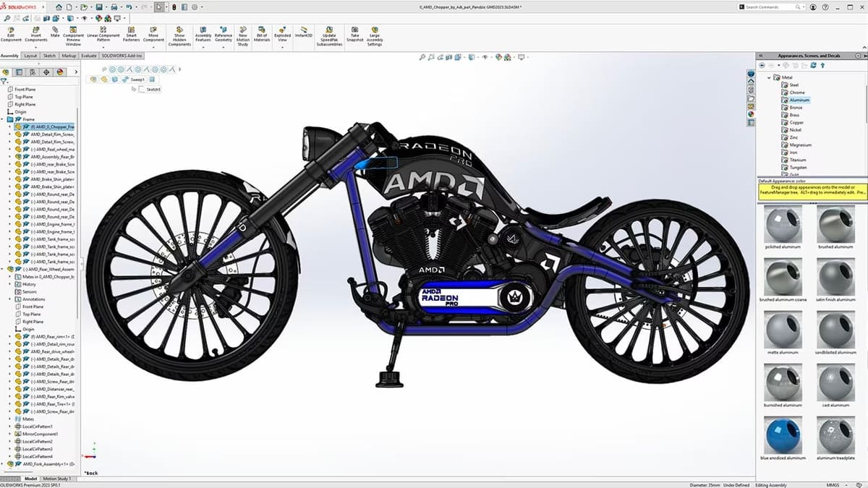868x488 pixels.
Task: Click the Edit Component tool
Action: pyautogui.click(x=11, y=36)
